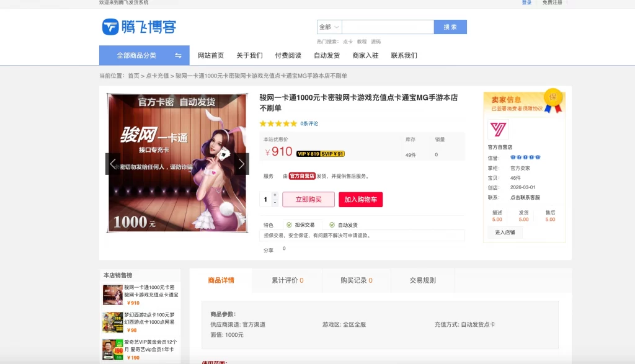Toggle the 自动发货 green checkmark

tap(332, 224)
